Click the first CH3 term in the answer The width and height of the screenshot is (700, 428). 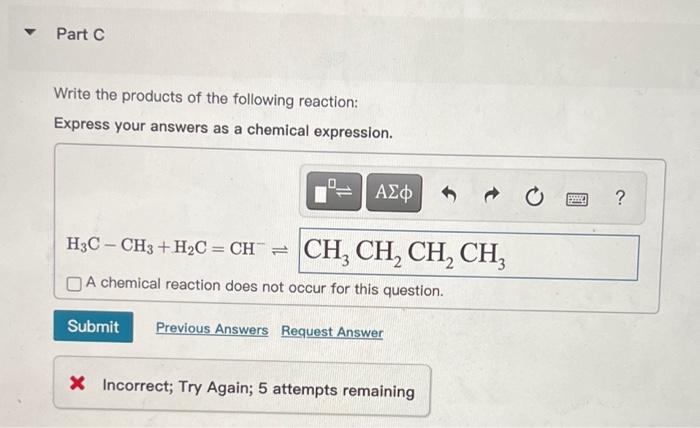pyautogui.click(x=327, y=251)
